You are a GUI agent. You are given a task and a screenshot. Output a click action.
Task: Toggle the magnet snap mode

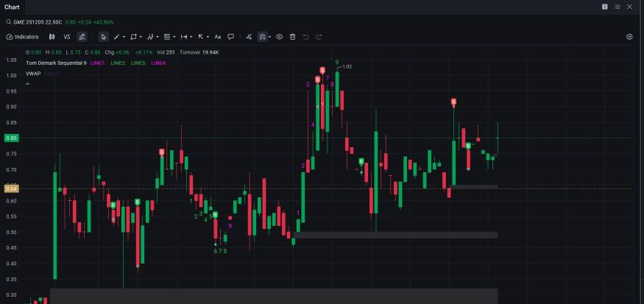coord(262,37)
